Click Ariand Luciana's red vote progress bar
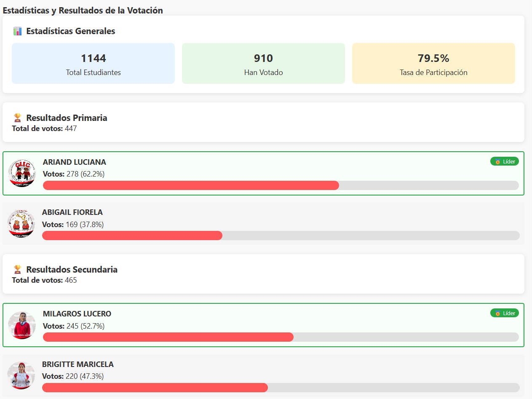Viewport: 532px width, 399px height. click(x=191, y=185)
